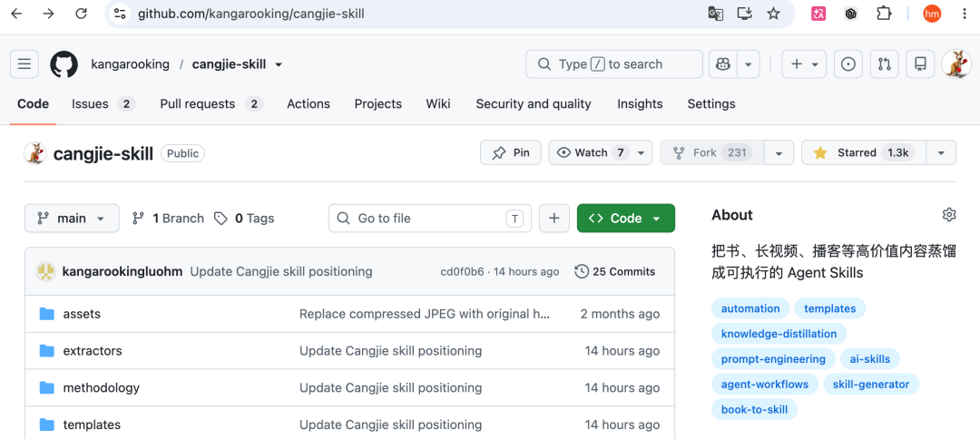Open the Insights tab
980x439 pixels.
tap(640, 104)
